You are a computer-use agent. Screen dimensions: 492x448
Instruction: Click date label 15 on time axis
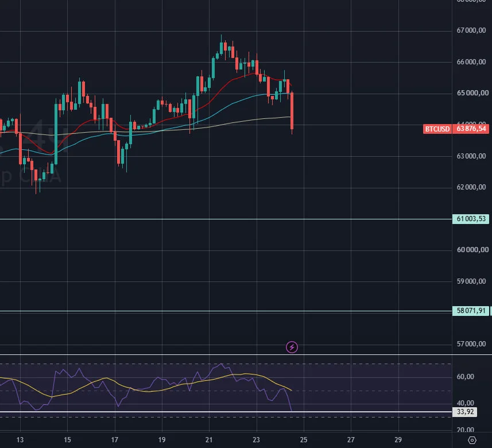(x=67, y=440)
